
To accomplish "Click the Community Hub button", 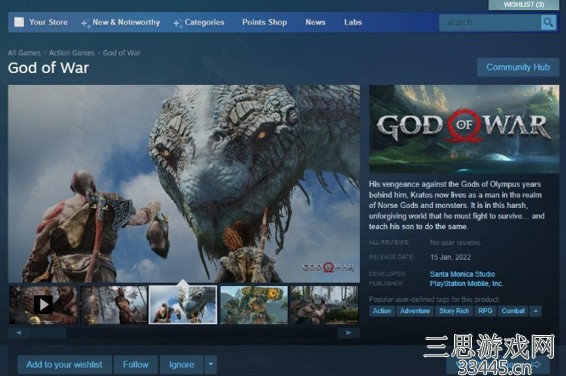I will pyautogui.click(x=518, y=67).
